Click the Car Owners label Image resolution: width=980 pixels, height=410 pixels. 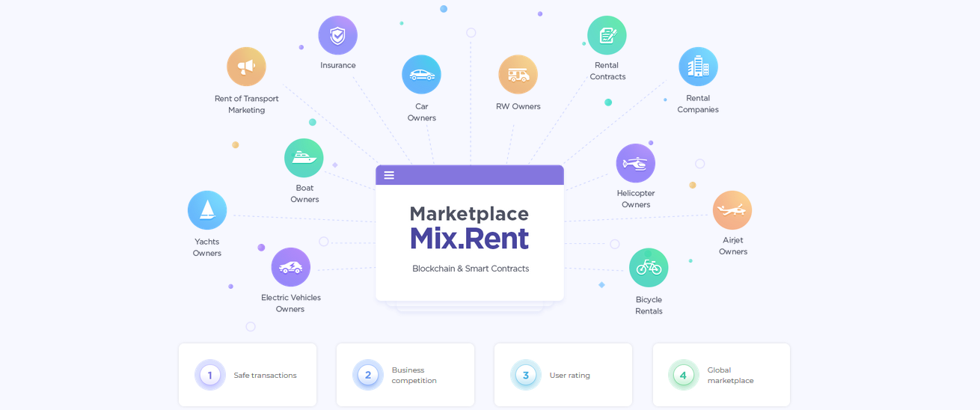click(422, 112)
